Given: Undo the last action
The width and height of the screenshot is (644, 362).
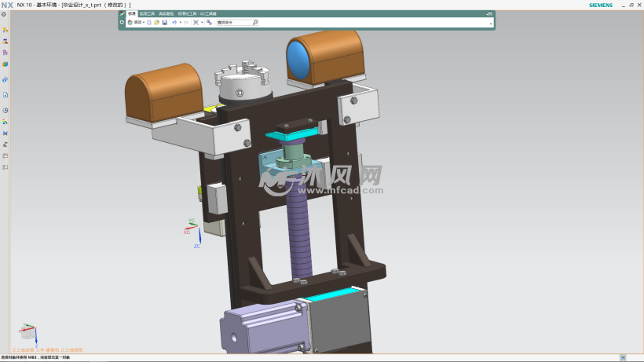Looking at the screenshot, I should pos(174,22).
